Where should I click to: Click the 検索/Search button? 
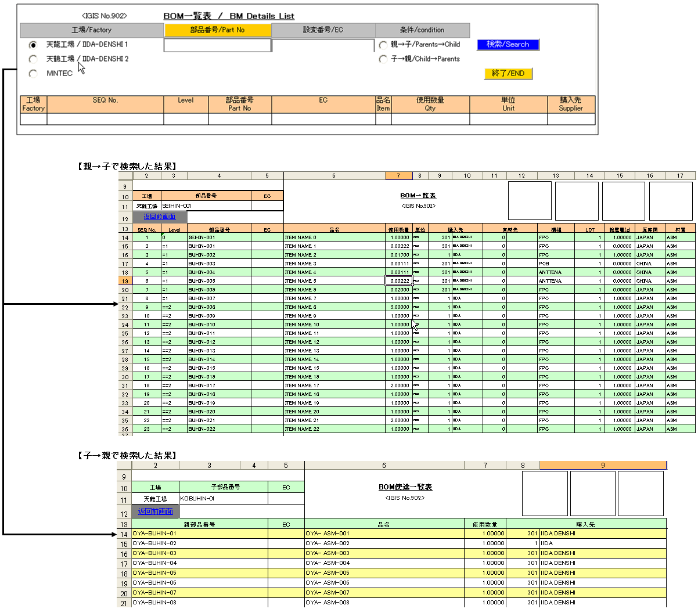(508, 44)
